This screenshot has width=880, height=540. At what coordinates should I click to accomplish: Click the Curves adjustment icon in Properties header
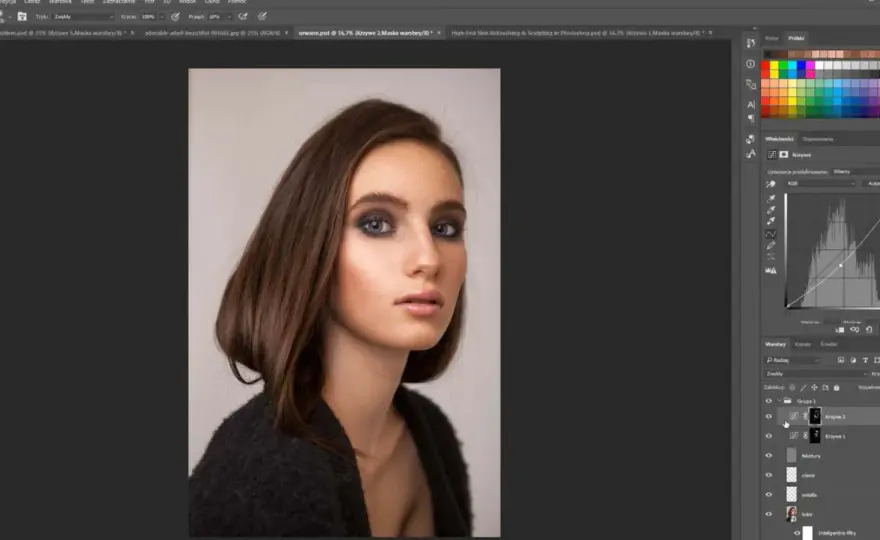pos(772,154)
